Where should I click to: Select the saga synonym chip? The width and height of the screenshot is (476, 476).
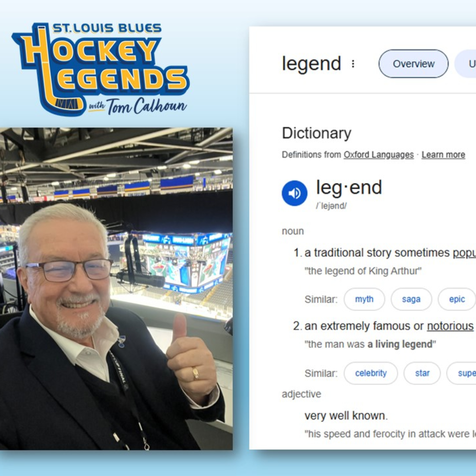(x=411, y=299)
